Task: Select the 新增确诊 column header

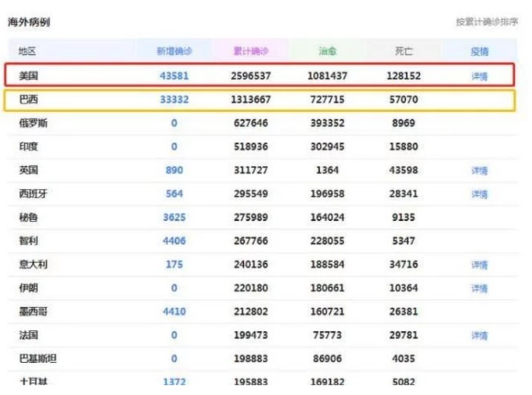Action: [x=174, y=52]
